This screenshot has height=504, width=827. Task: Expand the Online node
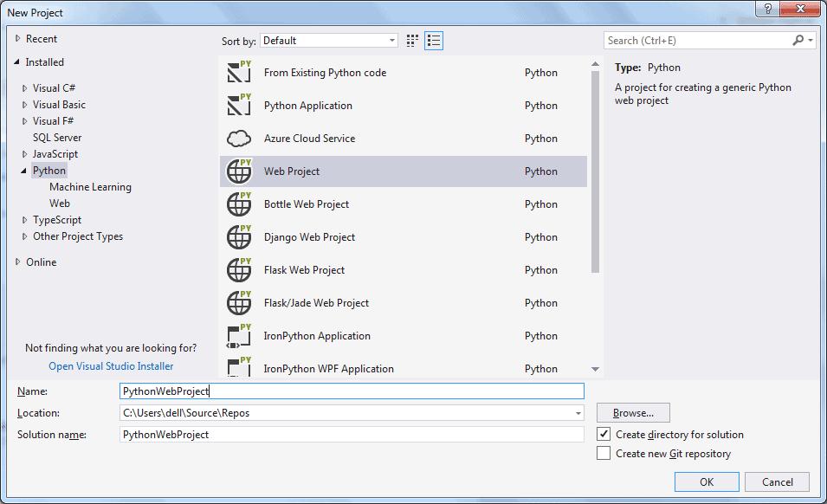tap(17, 262)
